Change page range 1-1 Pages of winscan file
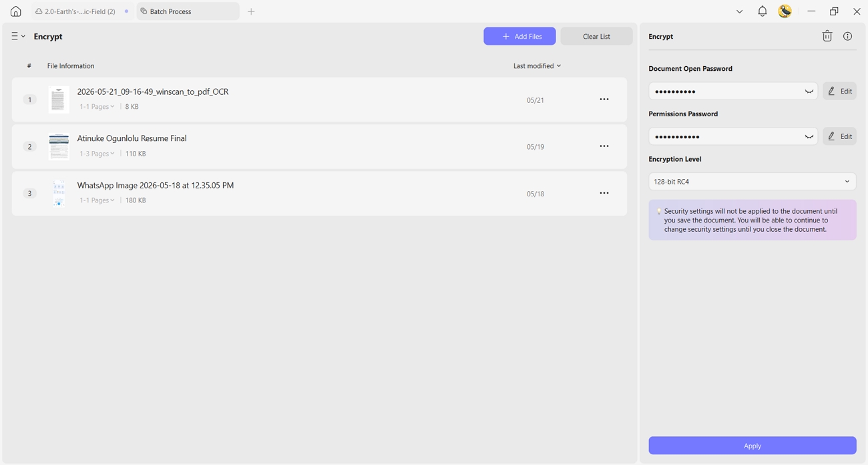 (x=97, y=107)
